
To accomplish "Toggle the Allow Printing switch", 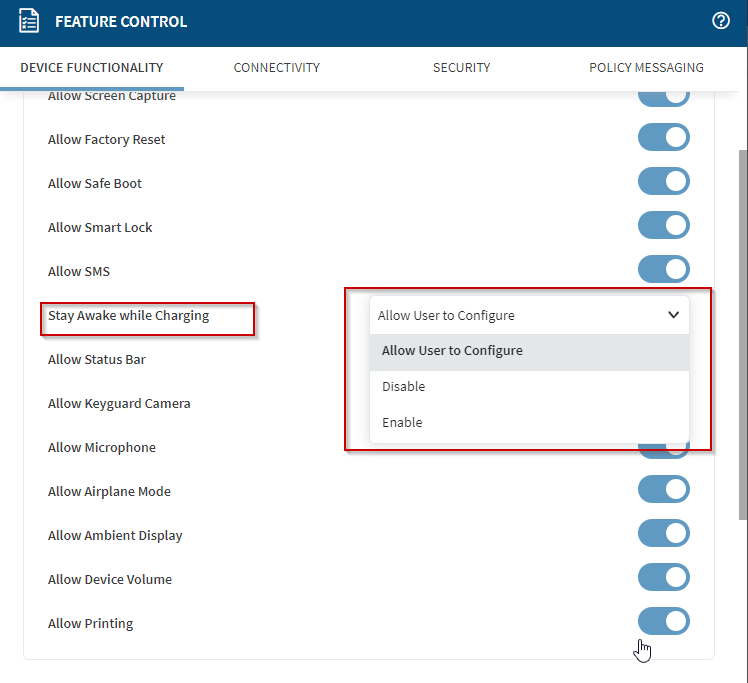I will tap(664, 622).
